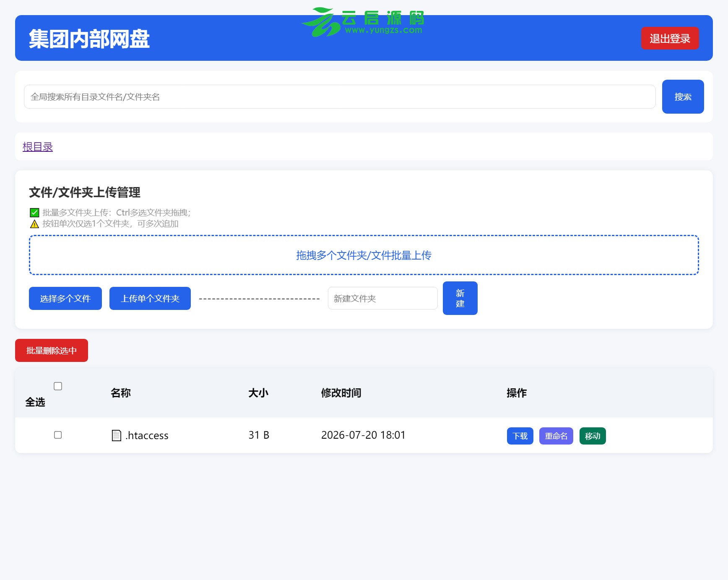This screenshot has height=580, width=728.
Task: Click the 新建 create folder button
Action: click(x=460, y=298)
